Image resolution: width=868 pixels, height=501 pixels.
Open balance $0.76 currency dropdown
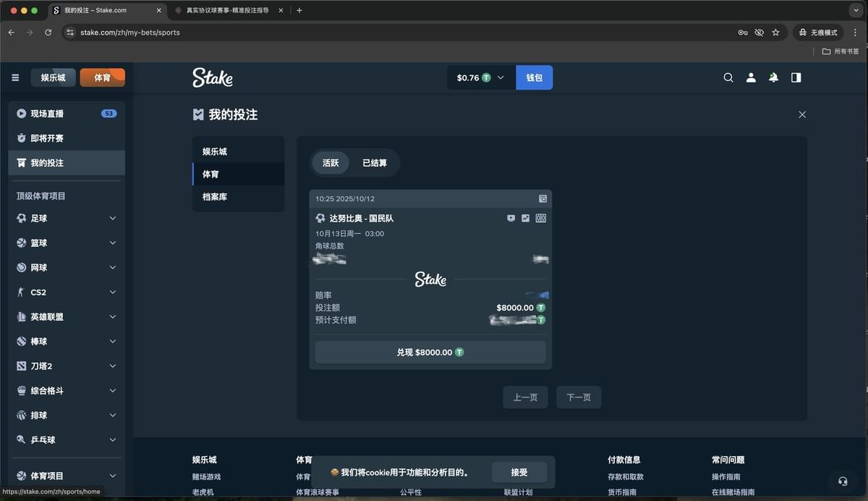tap(480, 77)
